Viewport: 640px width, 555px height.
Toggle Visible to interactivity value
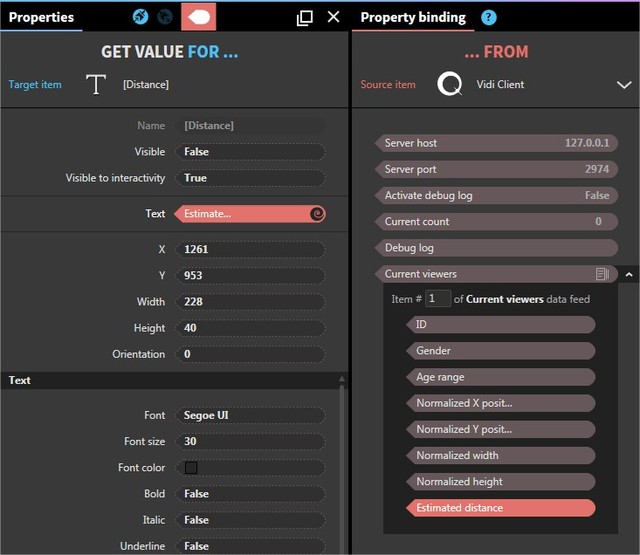coord(250,178)
